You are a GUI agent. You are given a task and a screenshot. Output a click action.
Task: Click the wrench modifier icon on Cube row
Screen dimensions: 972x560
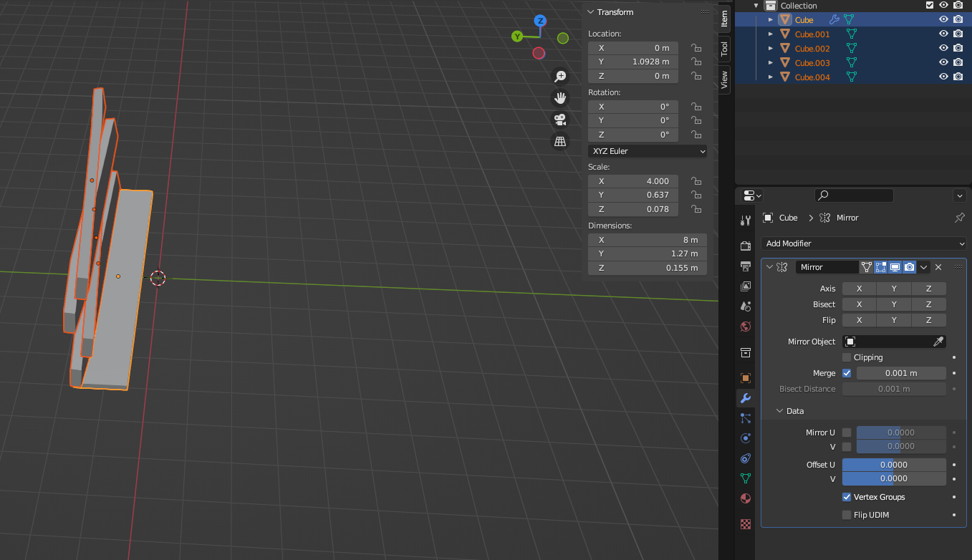pyautogui.click(x=834, y=20)
